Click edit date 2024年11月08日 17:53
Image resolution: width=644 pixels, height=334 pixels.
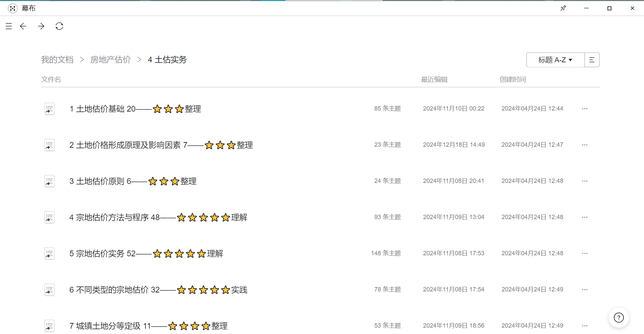[454, 253]
